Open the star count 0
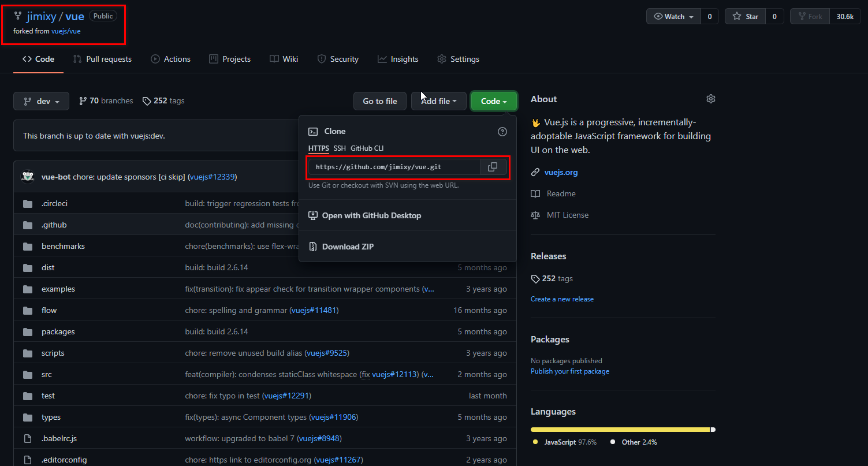This screenshot has height=466, width=868. (x=774, y=16)
